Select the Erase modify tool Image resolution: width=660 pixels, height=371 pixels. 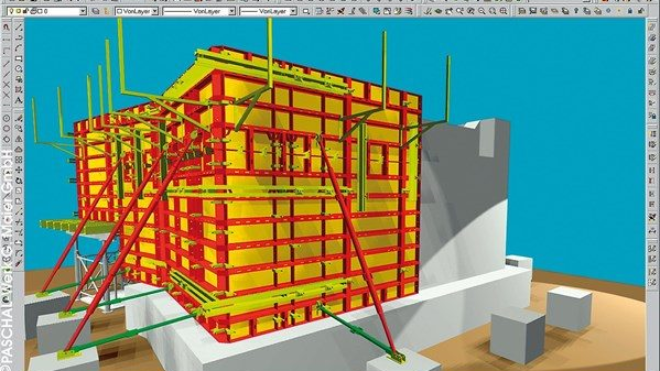pyautogui.click(x=19, y=118)
